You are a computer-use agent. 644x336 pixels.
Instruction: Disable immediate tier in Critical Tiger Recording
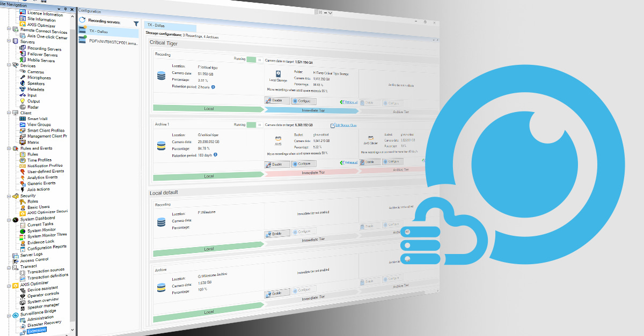point(277,101)
